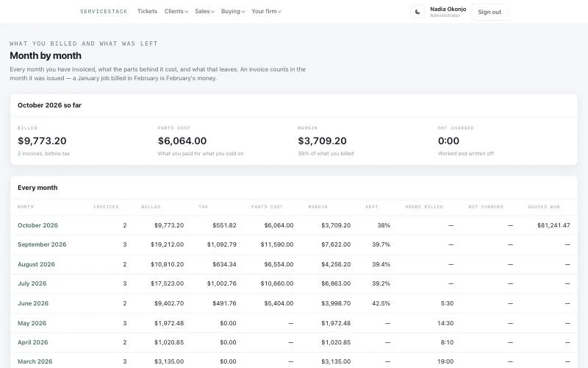Click October tax value $551.82
This screenshot has height=368, width=588.
[x=224, y=225]
